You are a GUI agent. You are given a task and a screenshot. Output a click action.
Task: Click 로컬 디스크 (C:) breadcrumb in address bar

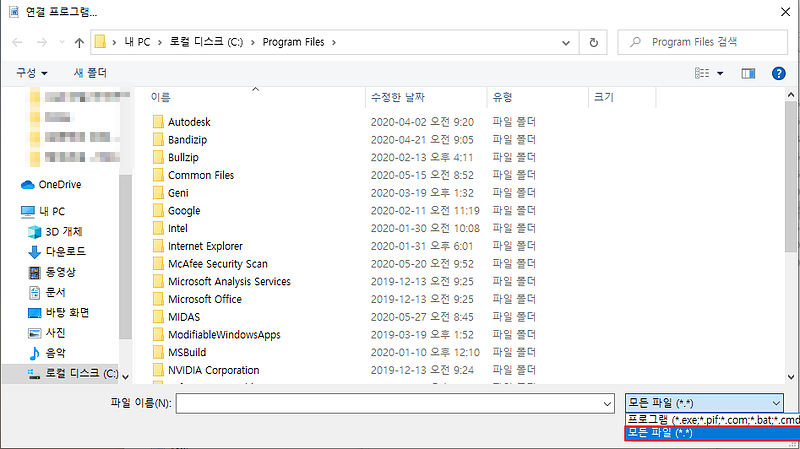click(206, 42)
